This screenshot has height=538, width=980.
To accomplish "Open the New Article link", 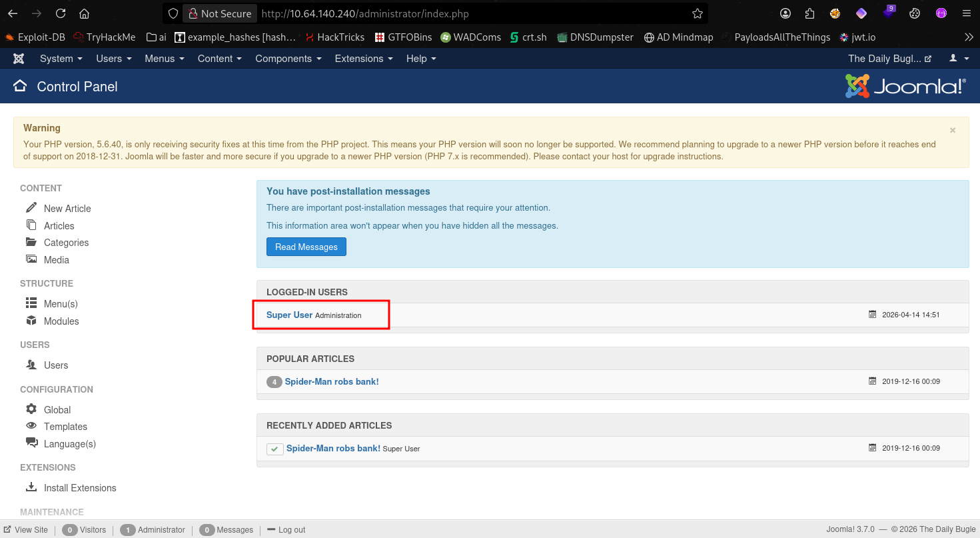I will click(x=67, y=208).
